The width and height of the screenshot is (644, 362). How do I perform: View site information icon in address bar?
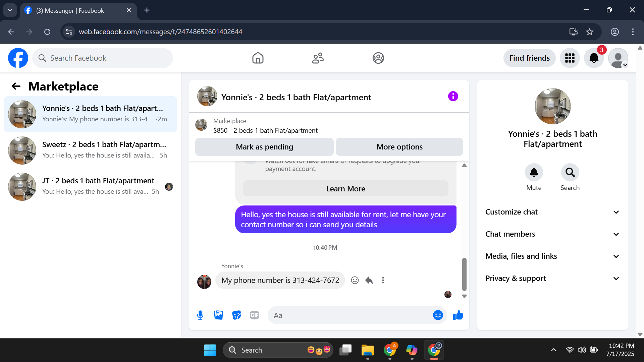[69, 32]
